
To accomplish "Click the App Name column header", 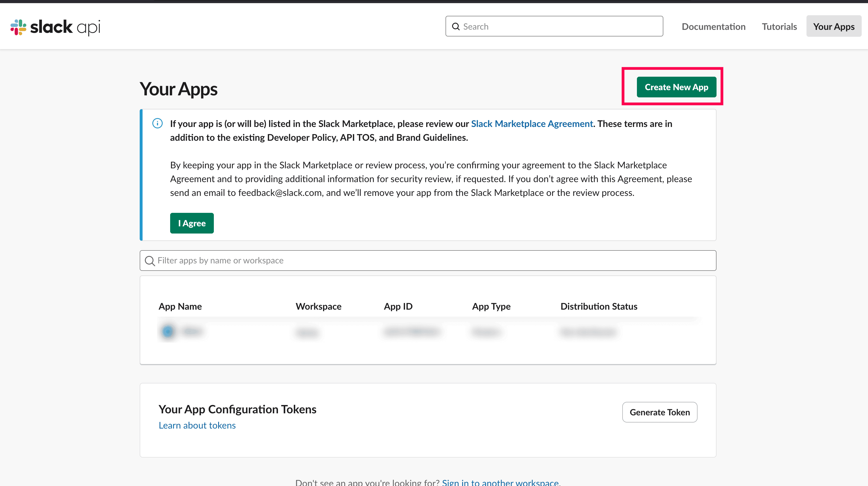I will [x=180, y=306].
